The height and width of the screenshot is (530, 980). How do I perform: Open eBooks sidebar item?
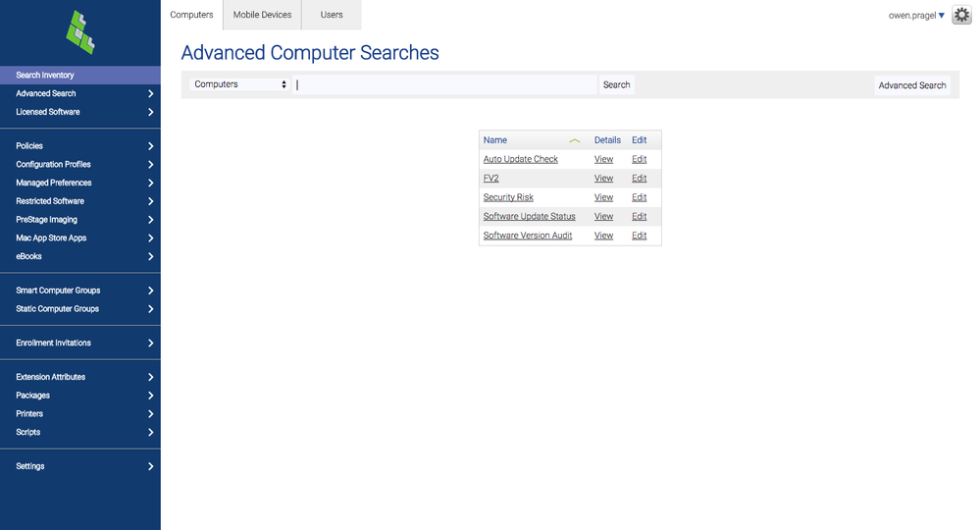click(80, 256)
